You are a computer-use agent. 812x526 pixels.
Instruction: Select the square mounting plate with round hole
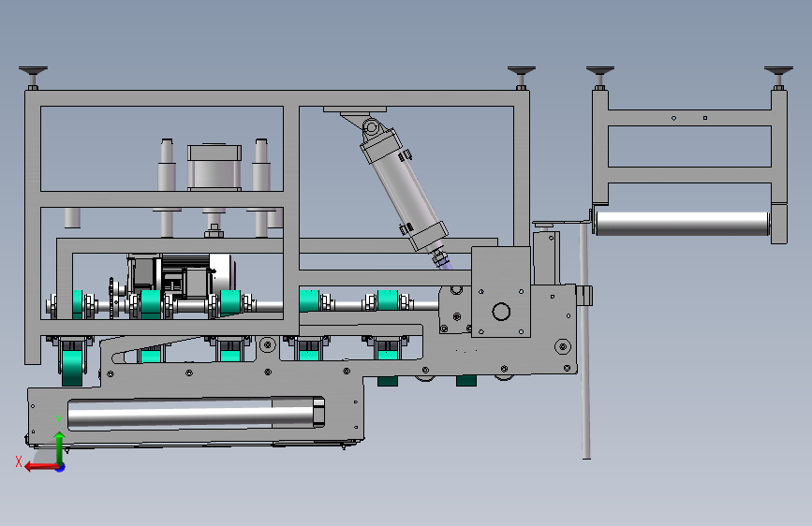click(501, 291)
